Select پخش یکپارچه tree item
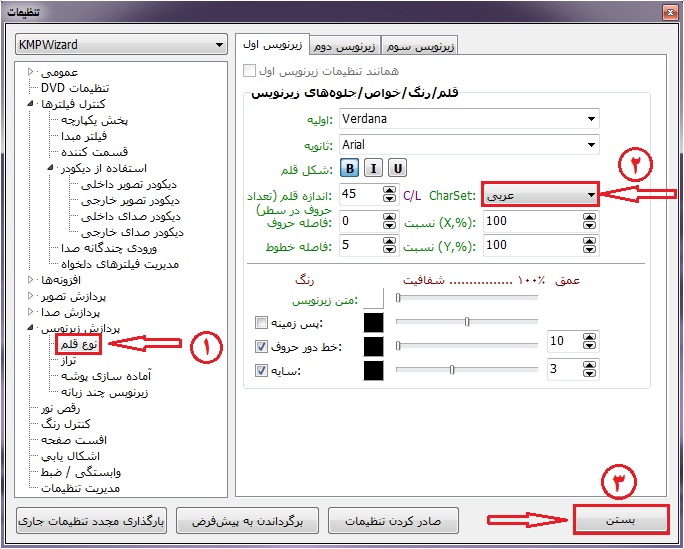The height and width of the screenshot is (549, 684). click(x=94, y=120)
